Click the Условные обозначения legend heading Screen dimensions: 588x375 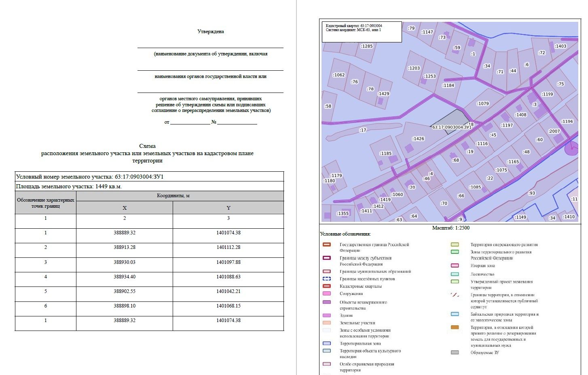[345, 234]
